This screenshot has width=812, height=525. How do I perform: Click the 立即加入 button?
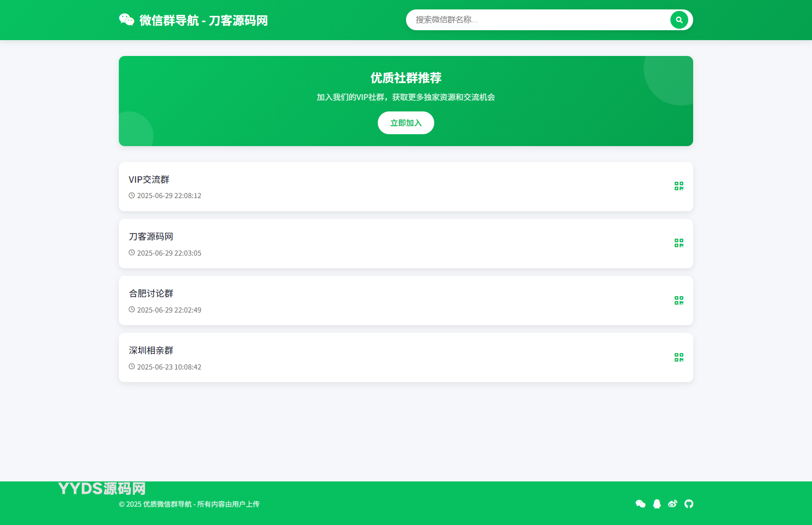406,123
